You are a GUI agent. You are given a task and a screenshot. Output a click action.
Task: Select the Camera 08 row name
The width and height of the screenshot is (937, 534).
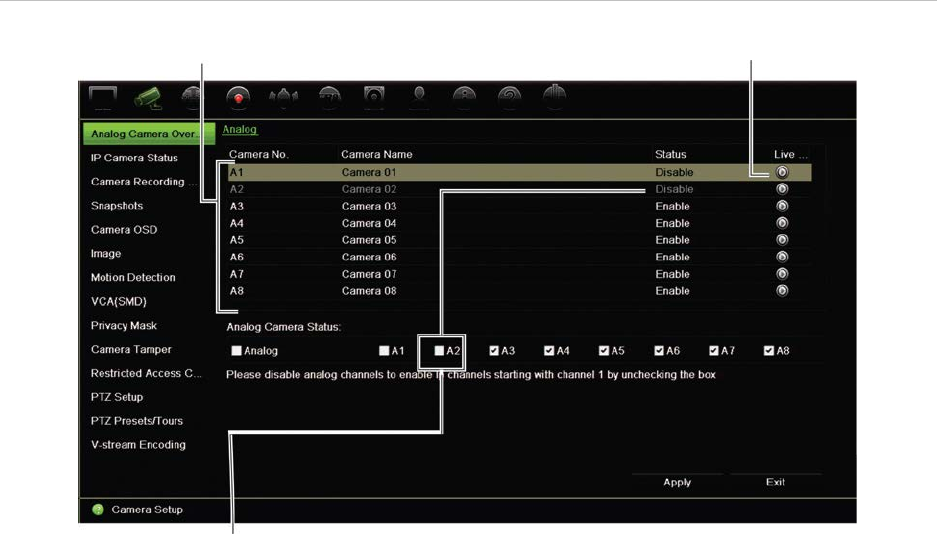click(x=369, y=291)
